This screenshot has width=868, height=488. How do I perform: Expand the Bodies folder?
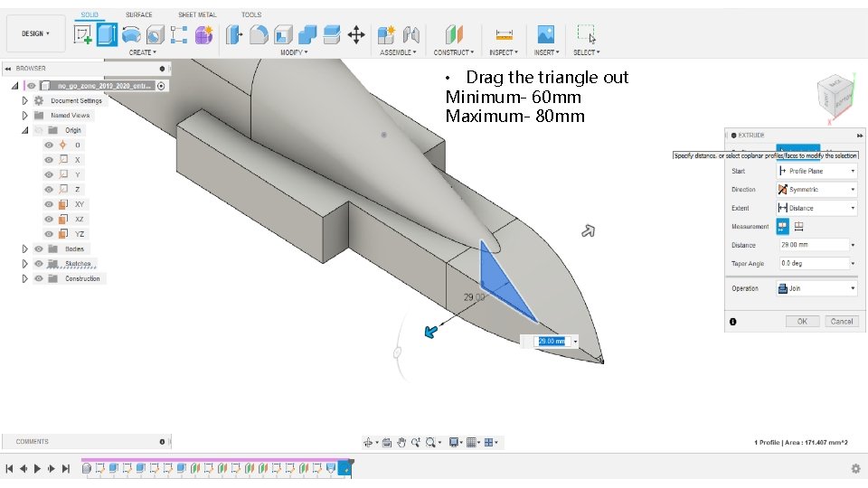(x=24, y=249)
